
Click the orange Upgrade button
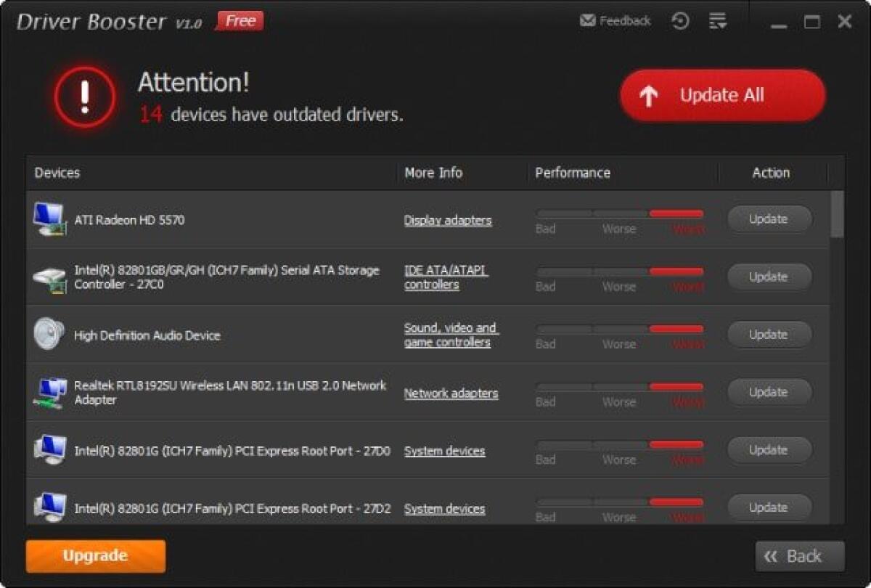coord(94,556)
